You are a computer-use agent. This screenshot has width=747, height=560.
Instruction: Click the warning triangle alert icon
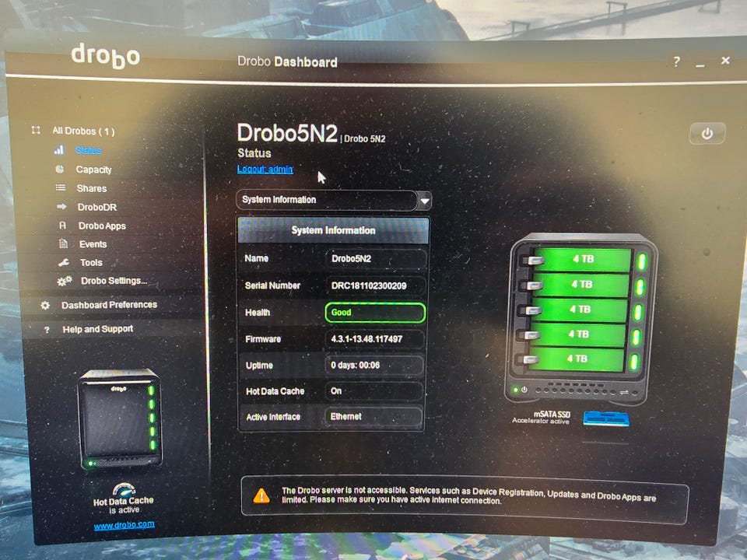click(261, 495)
